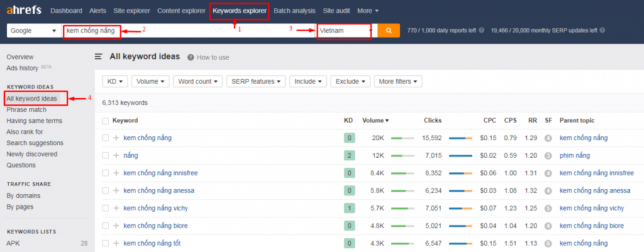Add keyword 'nắng' with plus icon

[116, 156]
